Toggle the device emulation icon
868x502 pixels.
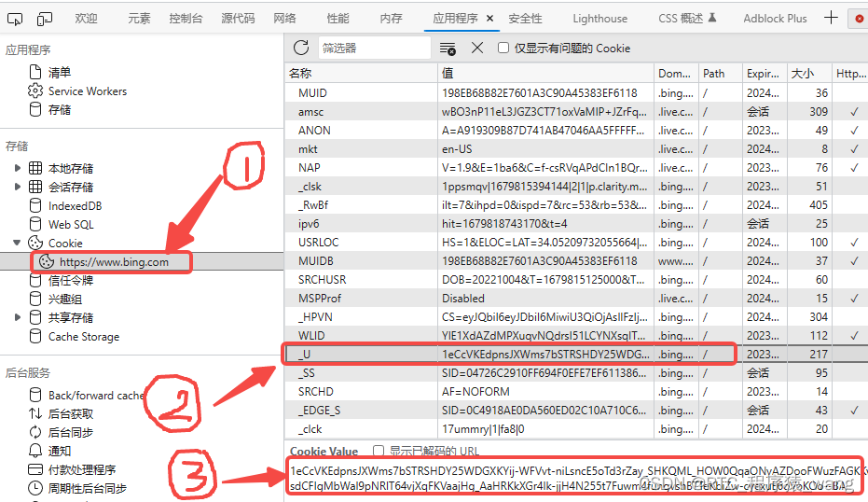(45, 19)
